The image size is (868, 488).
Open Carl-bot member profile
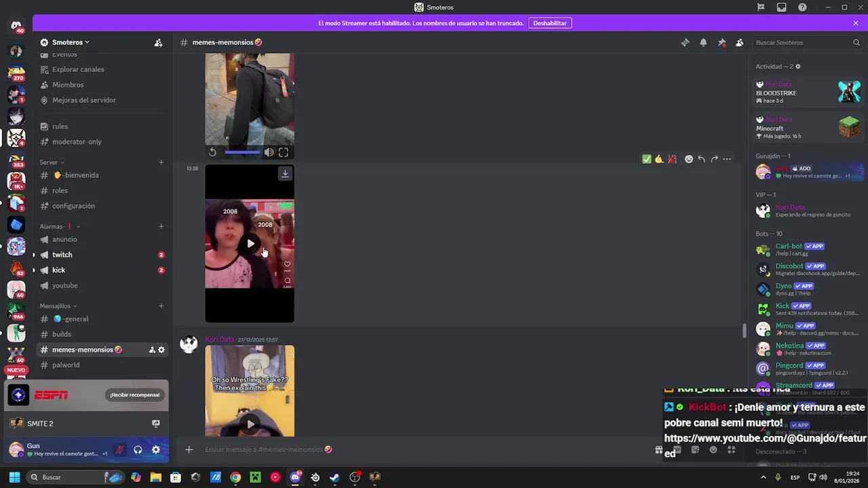click(x=808, y=249)
